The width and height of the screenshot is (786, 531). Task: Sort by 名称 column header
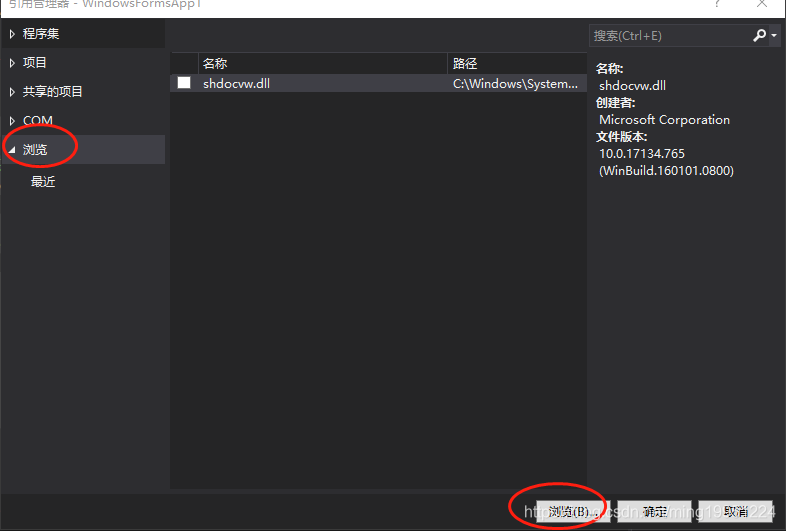point(322,63)
